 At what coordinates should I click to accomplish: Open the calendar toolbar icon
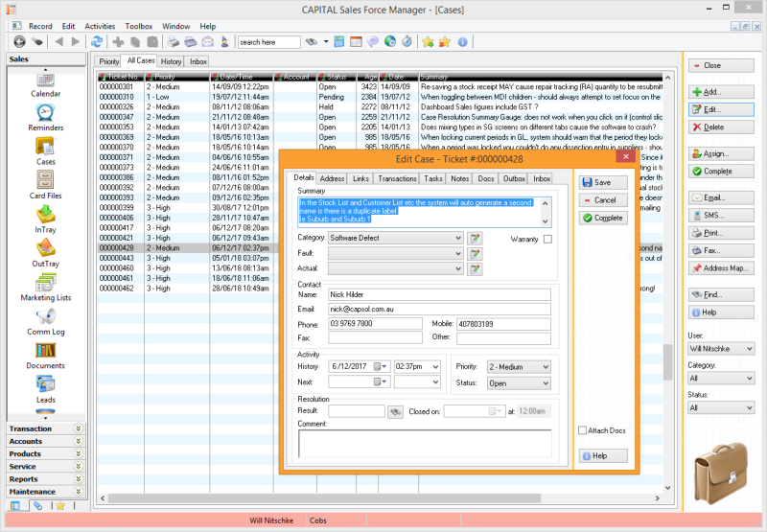click(x=356, y=42)
